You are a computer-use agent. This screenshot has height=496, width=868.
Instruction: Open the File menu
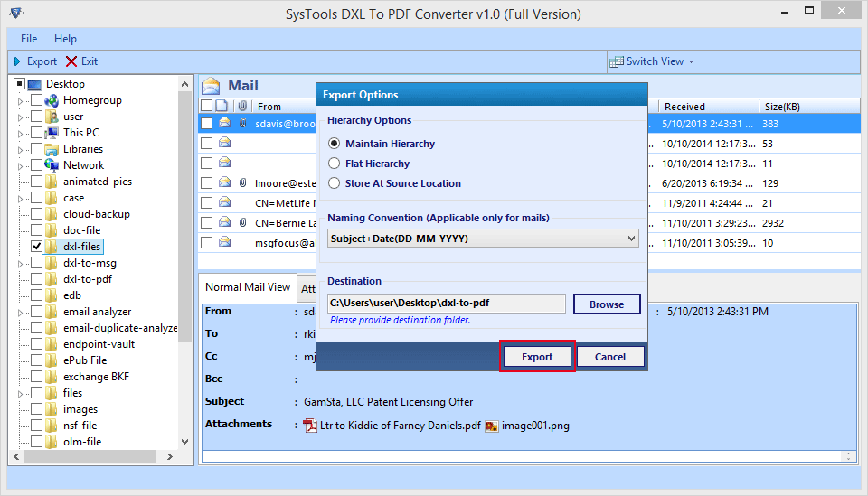coord(29,39)
